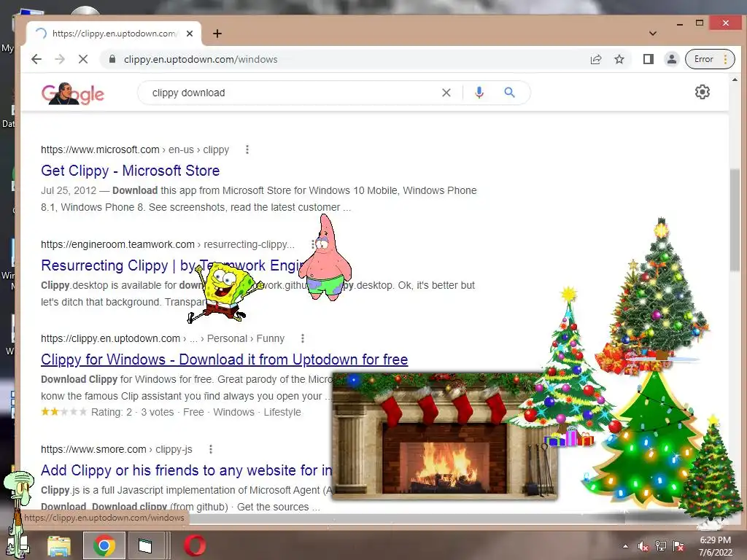Open the third pinned taskbar window
This screenshot has width=747, height=560.
145,545
